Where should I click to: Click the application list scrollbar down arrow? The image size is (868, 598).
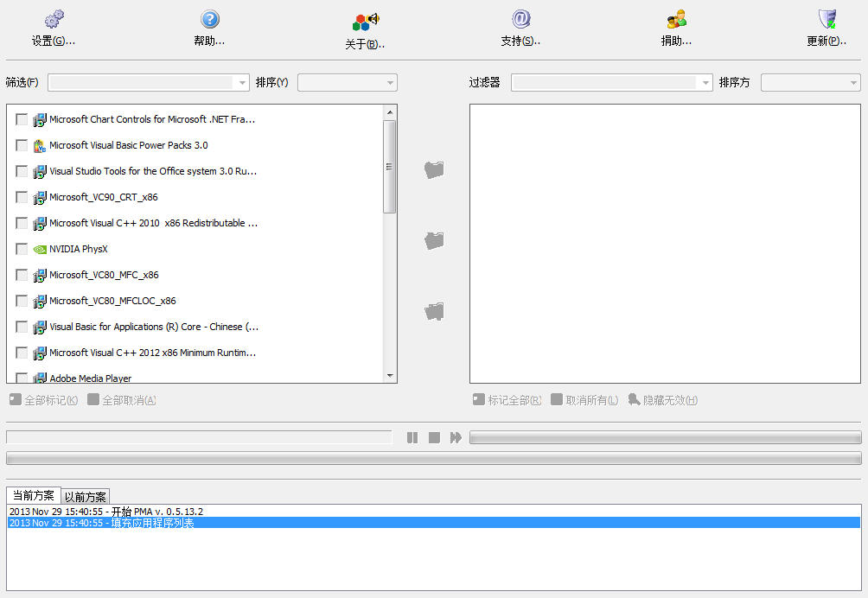click(x=390, y=376)
